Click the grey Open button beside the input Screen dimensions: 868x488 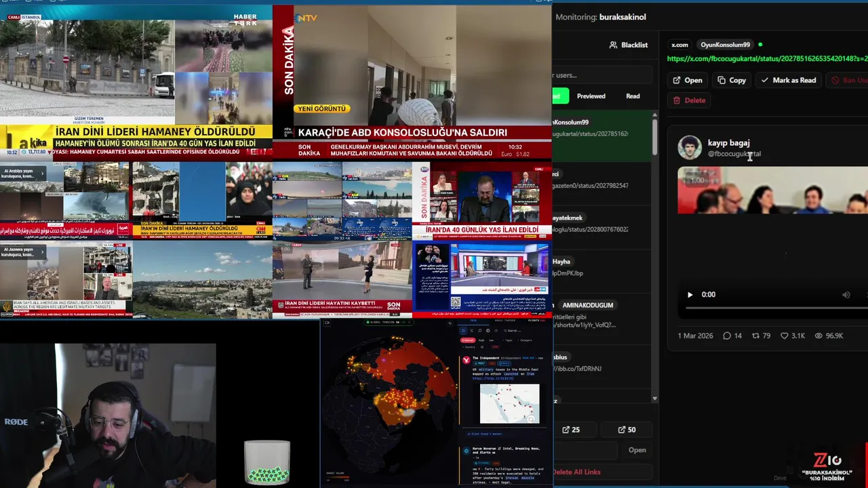(x=637, y=450)
